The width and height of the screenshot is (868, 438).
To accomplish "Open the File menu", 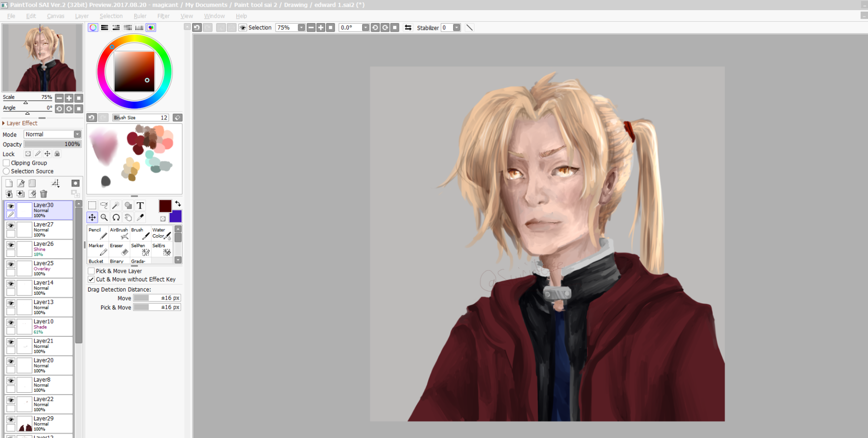I will coord(11,16).
